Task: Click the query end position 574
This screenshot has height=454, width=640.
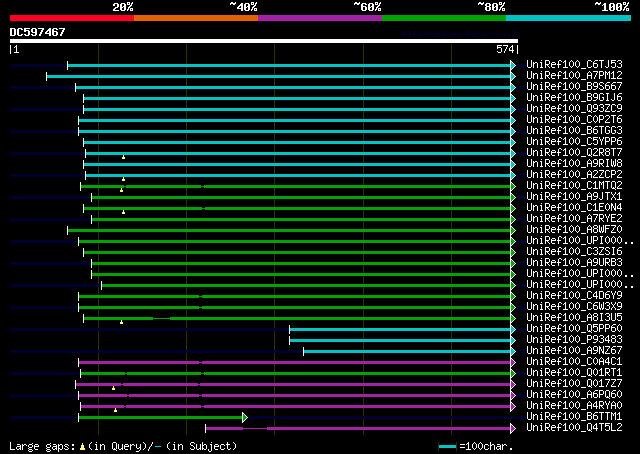Action: coord(505,49)
